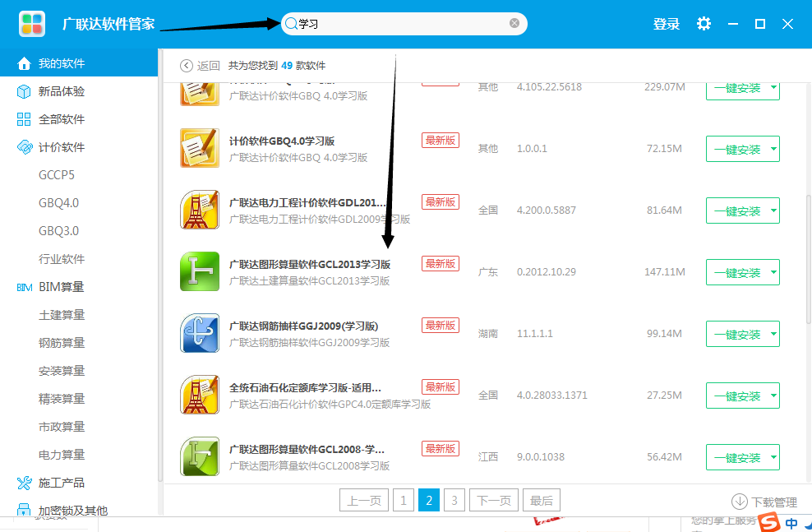Jump to last page with 最后
The width and height of the screenshot is (812, 532).
click(542, 501)
